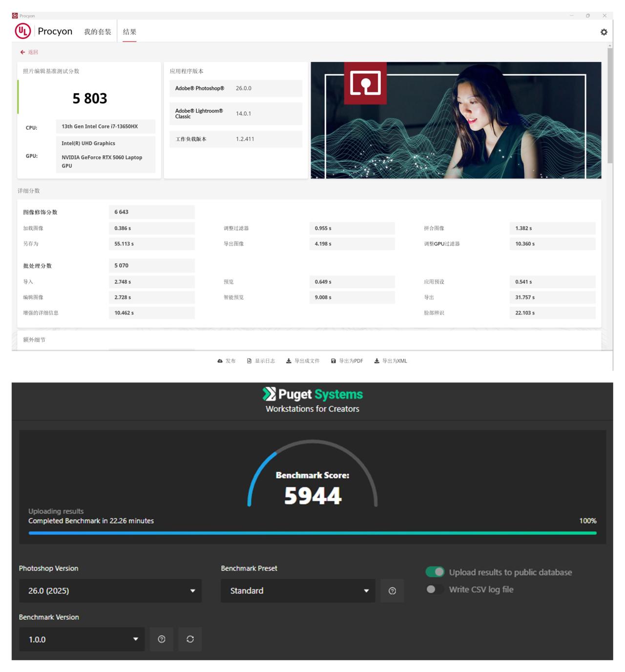Click the 发布 button
Image resolution: width=625 pixels, height=672 pixels.
[227, 361]
